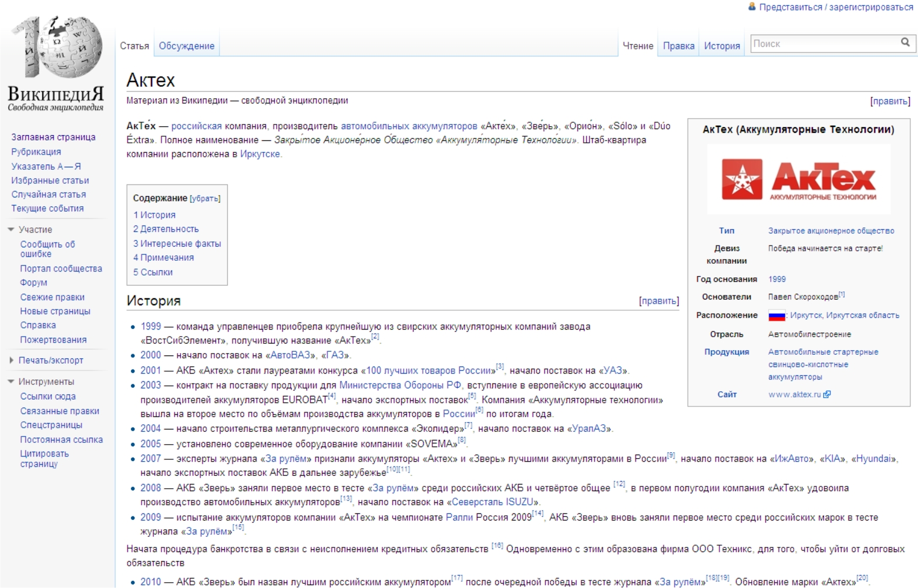Open Министерства Обороны РФ link
The height and width of the screenshot is (588, 918).
click(400, 385)
